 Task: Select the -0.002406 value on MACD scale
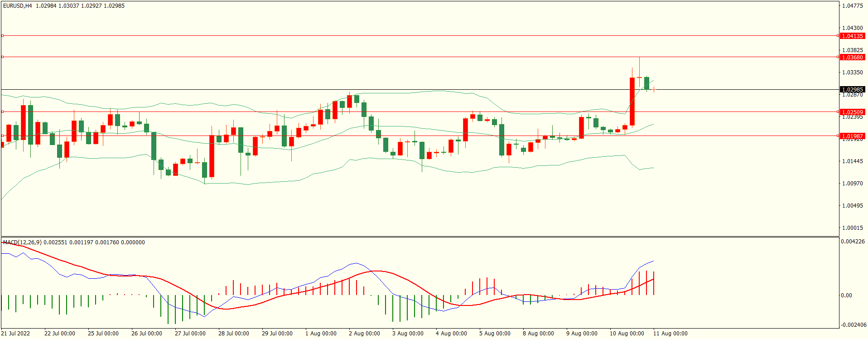pyautogui.click(x=853, y=325)
